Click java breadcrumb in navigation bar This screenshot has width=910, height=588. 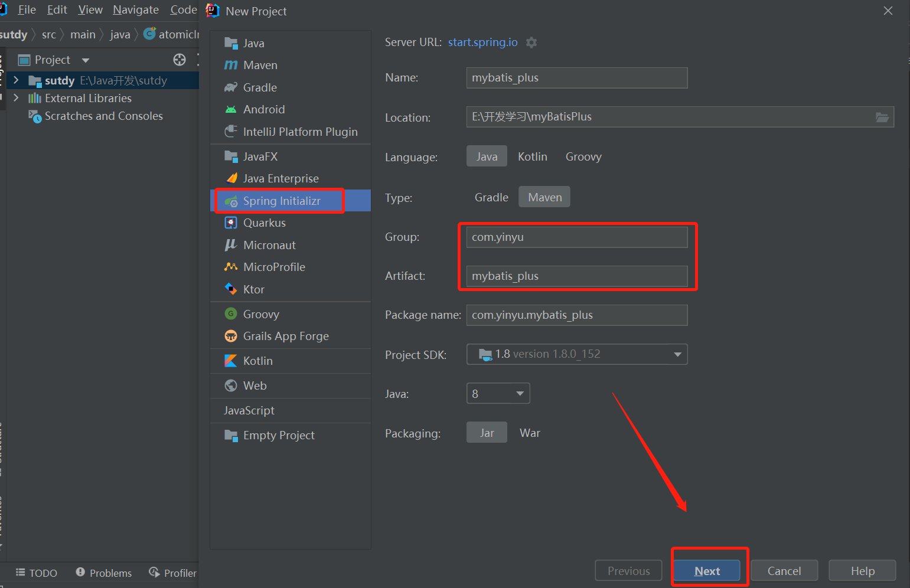[x=120, y=35]
